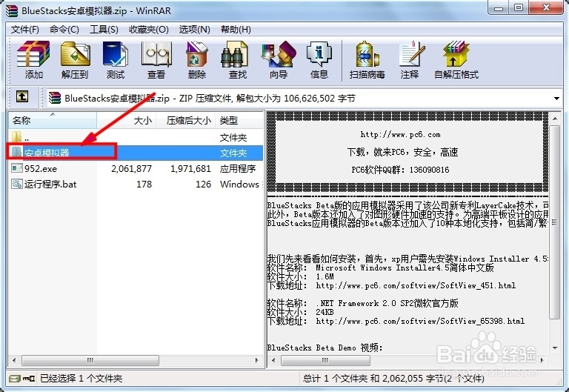
Task: Click the comment pane scroll left arrow
Action: pyautogui.click(x=273, y=360)
